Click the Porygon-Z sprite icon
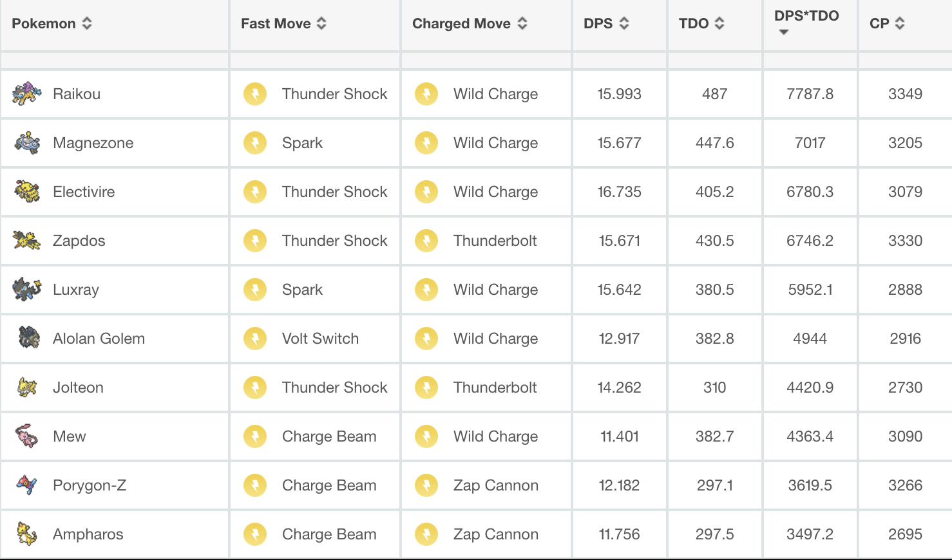952x560 pixels. (x=27, y=485)
